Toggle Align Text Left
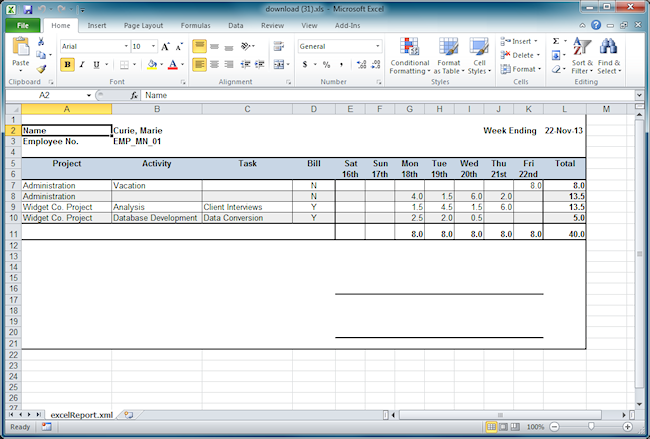Image resolution: width=650 pixels, height=439 pixels. pos(199,64)
